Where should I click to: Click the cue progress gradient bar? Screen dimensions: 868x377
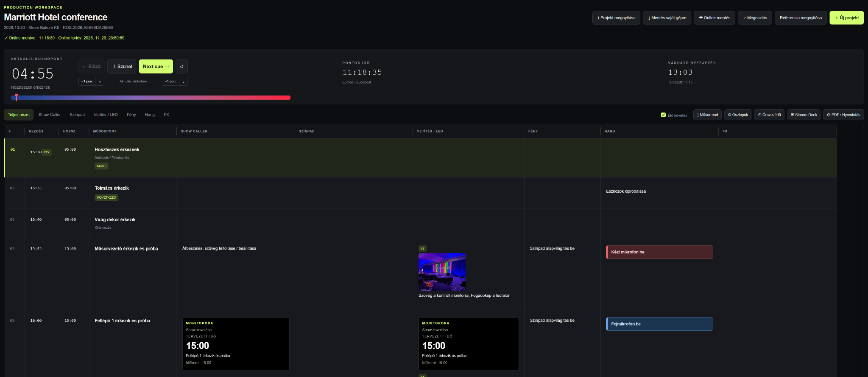pyautogui.click(x=151, y=98)
